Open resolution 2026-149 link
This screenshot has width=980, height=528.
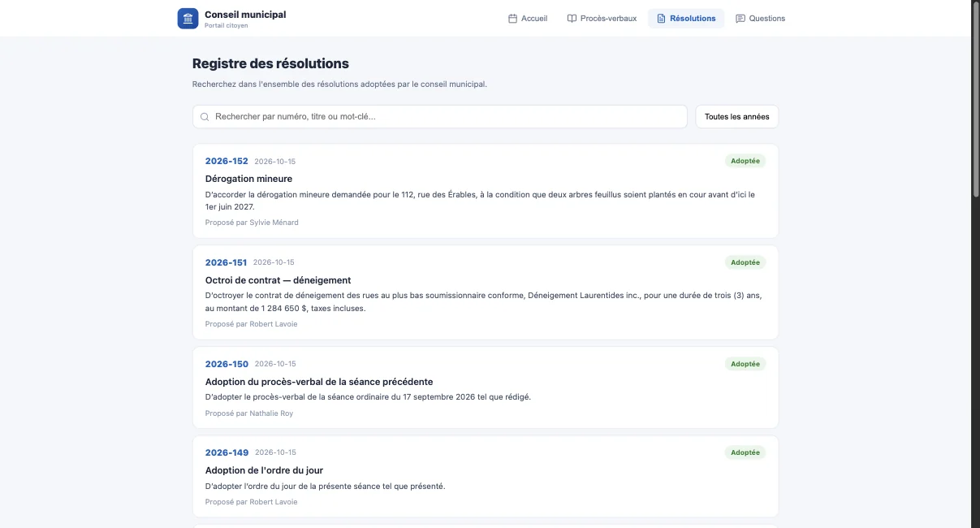point(227,452)
